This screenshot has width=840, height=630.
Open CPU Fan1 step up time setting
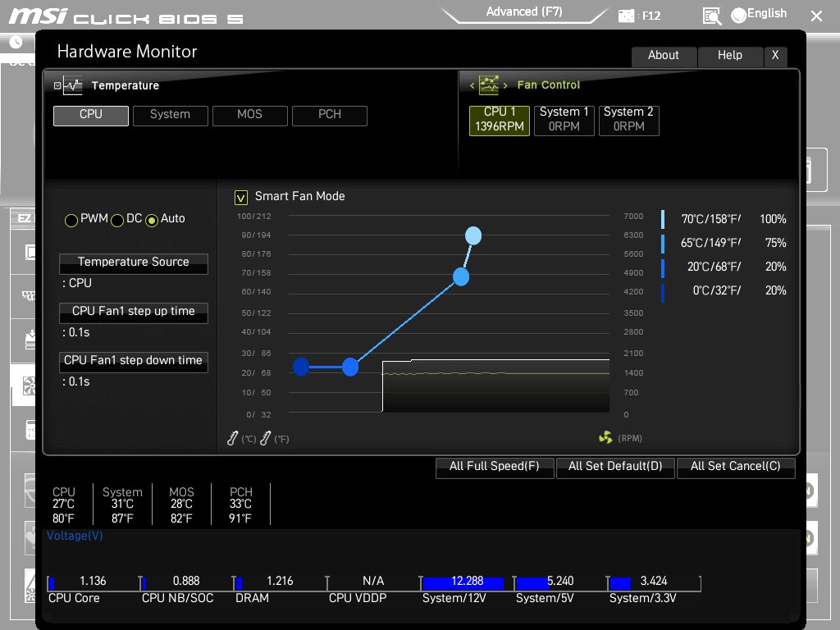134,312
